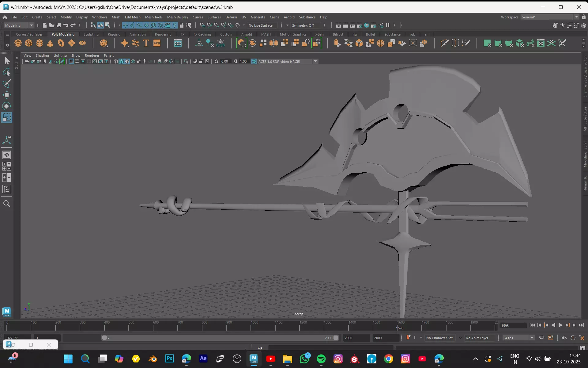The height and width of the screenshot is (368, 588).
Task: Click the Select (arrow) tool
Action: tap(7, 61)
